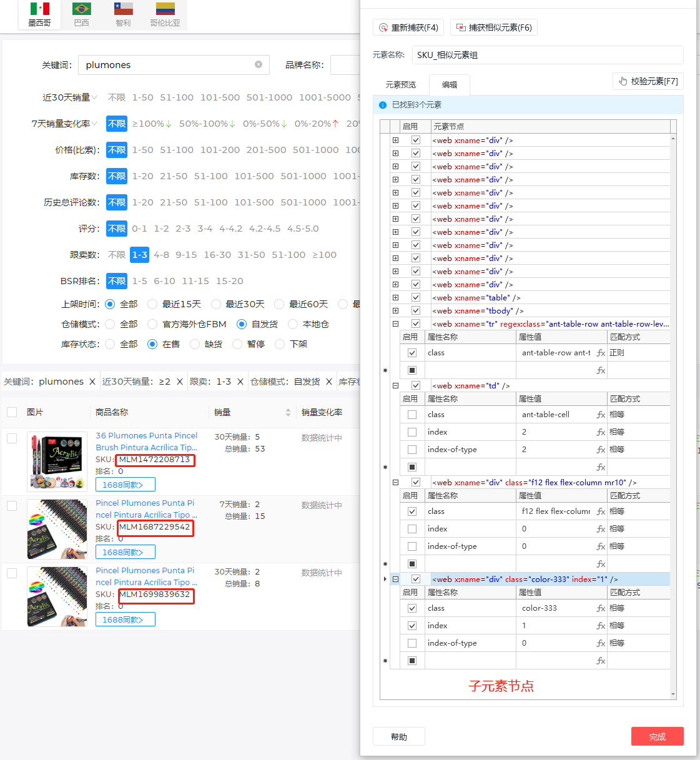
Task: Remove the 近30天销量 ≥2 filter tag
Action: click(179, 382)
